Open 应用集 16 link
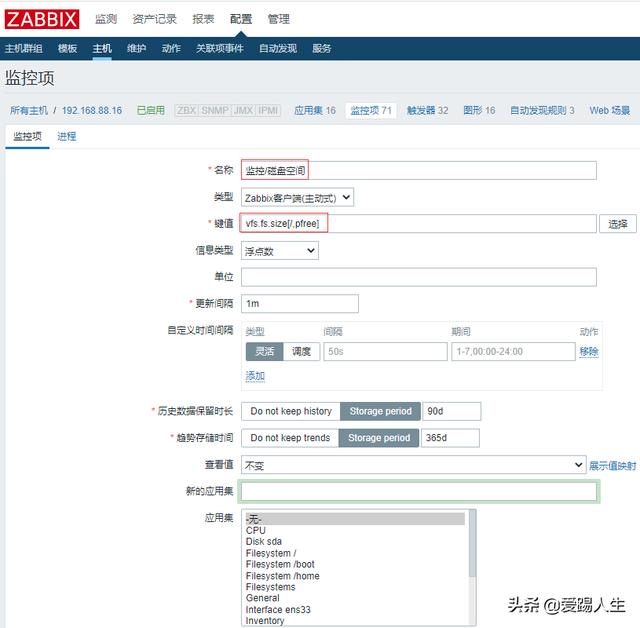Viewport: 640px width, 628px height. click(x=315, y=110)
